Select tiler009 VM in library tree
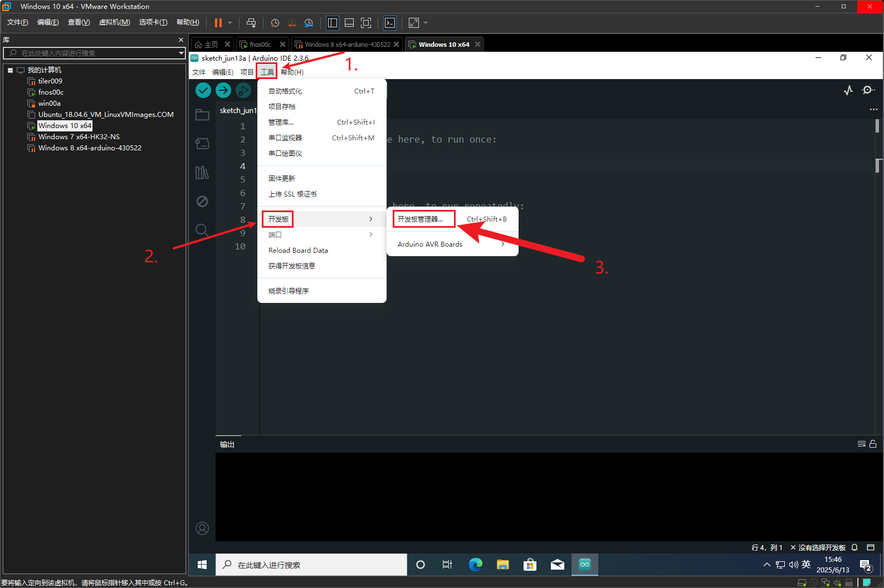The height and width of the screenshot is (588, 884). [50, 81]
